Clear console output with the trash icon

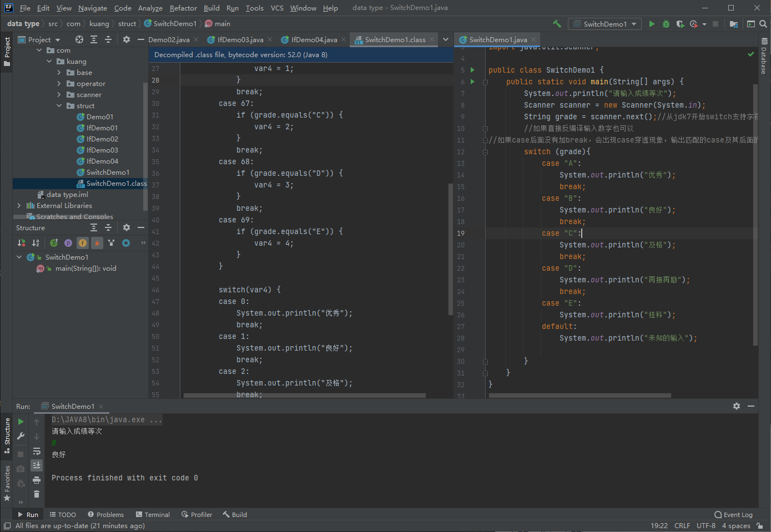(37, 494)
